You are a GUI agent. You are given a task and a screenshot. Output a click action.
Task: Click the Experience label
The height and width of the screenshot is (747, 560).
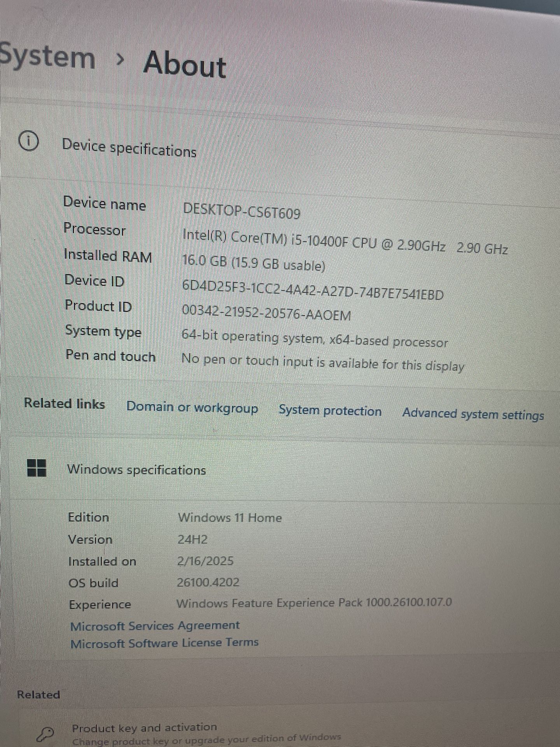click(100, 605)
